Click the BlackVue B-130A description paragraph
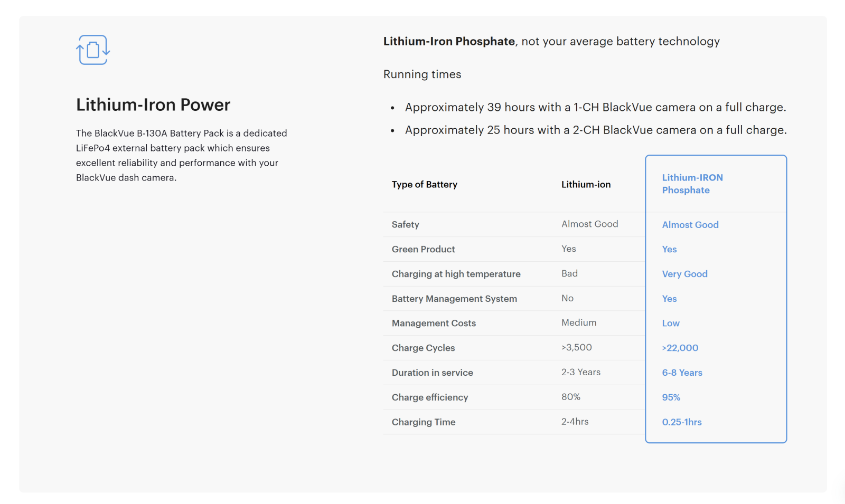 182,155
